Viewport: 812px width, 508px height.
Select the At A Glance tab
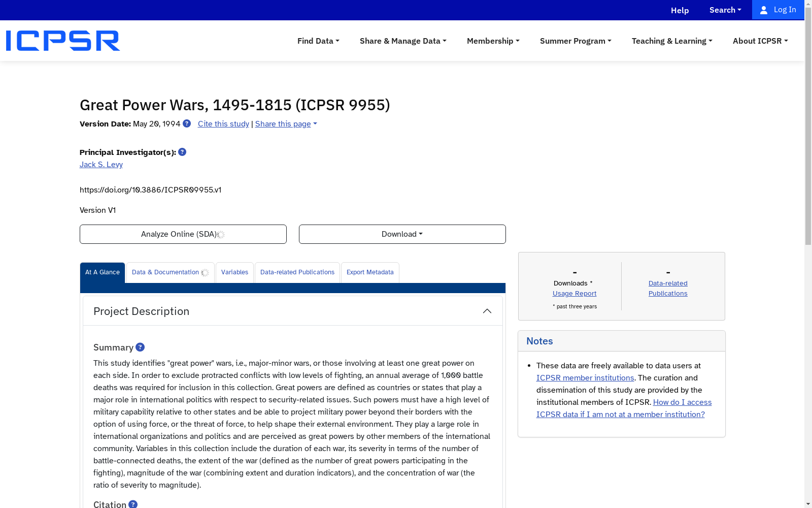(103, 272)
